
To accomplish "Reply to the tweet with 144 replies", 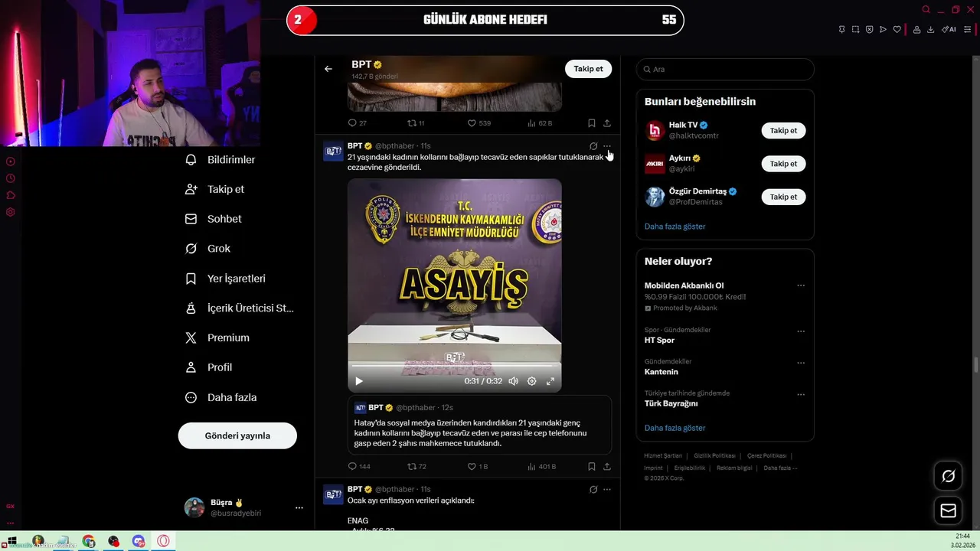I will 359,466.
